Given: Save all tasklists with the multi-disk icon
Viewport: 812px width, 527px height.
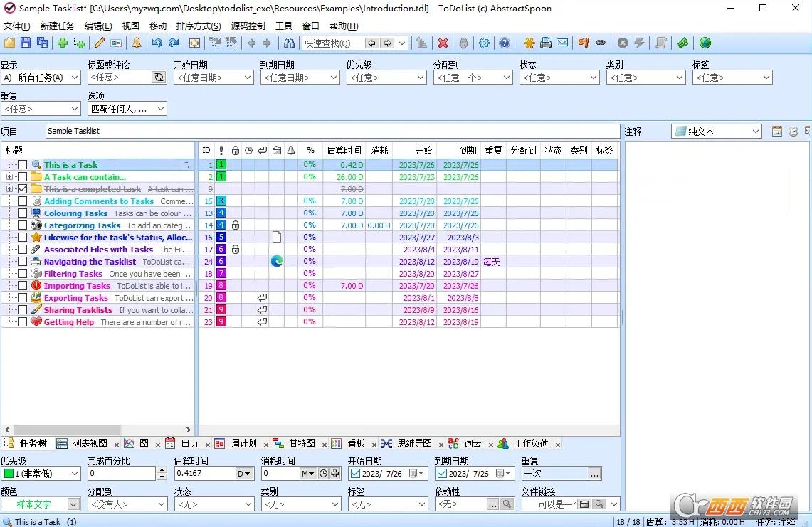Looking at the screenshot, I should [x=43, y=43].
